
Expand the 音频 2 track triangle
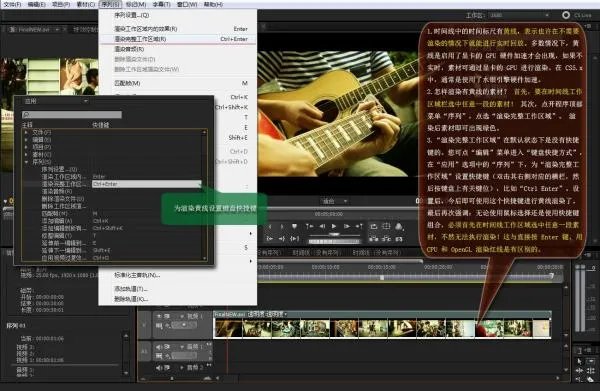[182, 368]
